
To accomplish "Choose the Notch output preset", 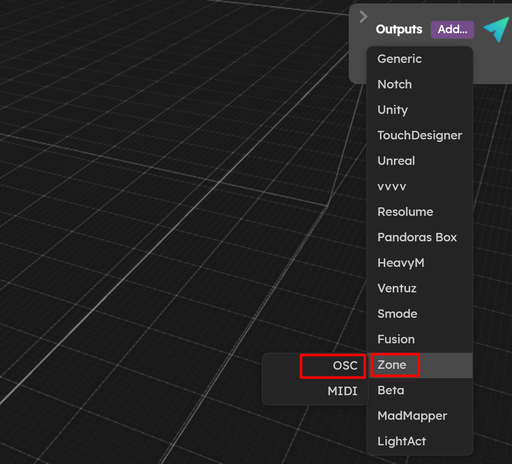I will click(420, 84).
